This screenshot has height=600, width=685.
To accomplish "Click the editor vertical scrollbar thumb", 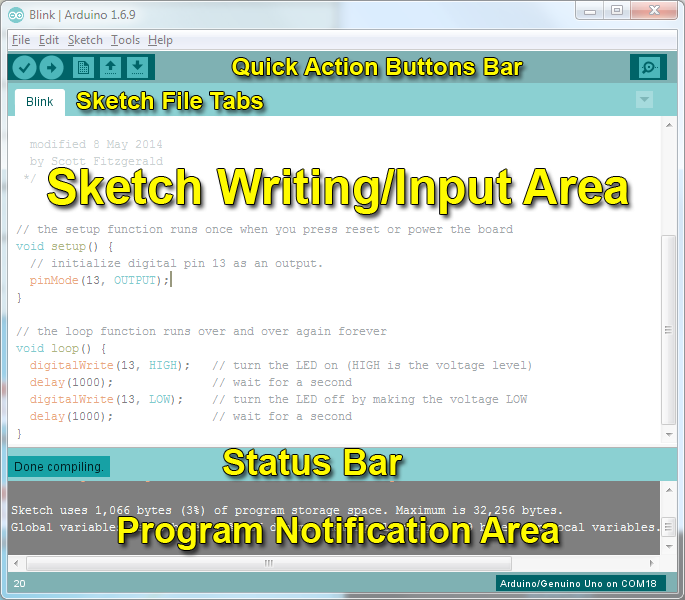I will 668,330.
